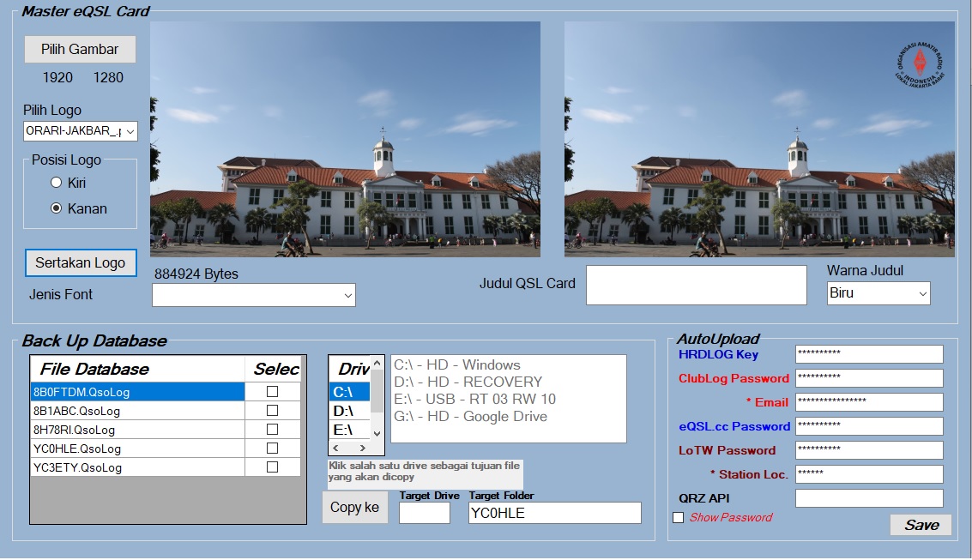Click the File Database column header

point(137,370)
